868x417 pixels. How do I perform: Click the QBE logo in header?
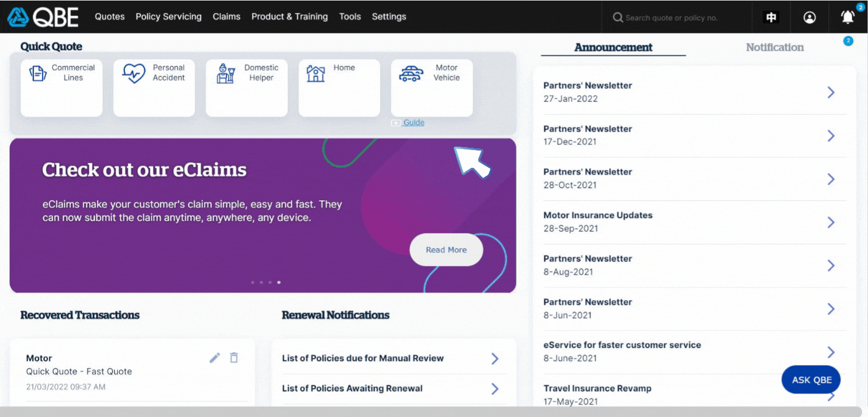[43, 17]
